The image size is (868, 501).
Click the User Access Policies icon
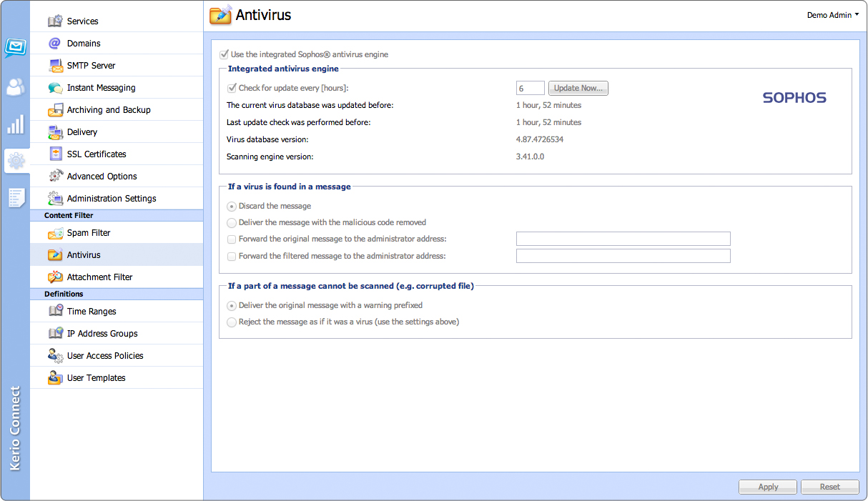[55, 356]
